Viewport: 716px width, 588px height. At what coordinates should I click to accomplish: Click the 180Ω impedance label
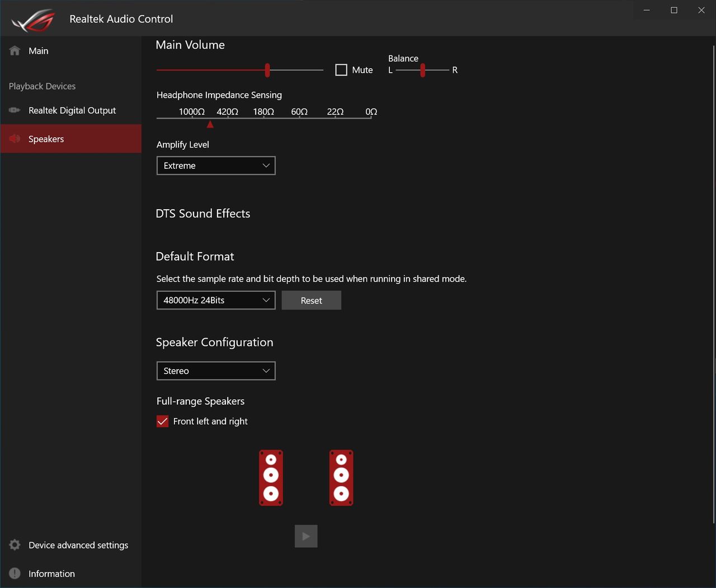263,112
